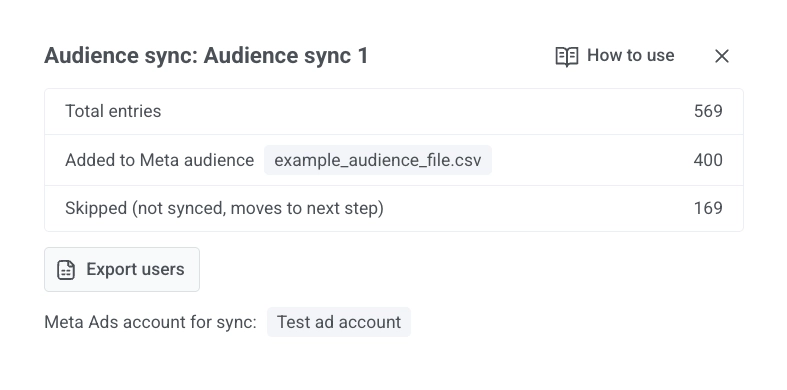Click the total entries value 569
787x390 pixels.
tap(708, 111)
